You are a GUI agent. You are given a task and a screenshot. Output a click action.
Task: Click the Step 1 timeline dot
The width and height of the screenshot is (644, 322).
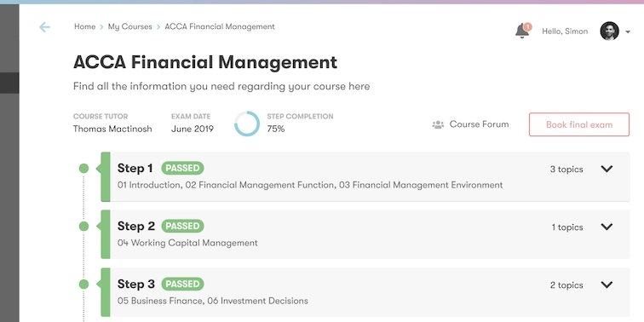[x=83, y=169]
